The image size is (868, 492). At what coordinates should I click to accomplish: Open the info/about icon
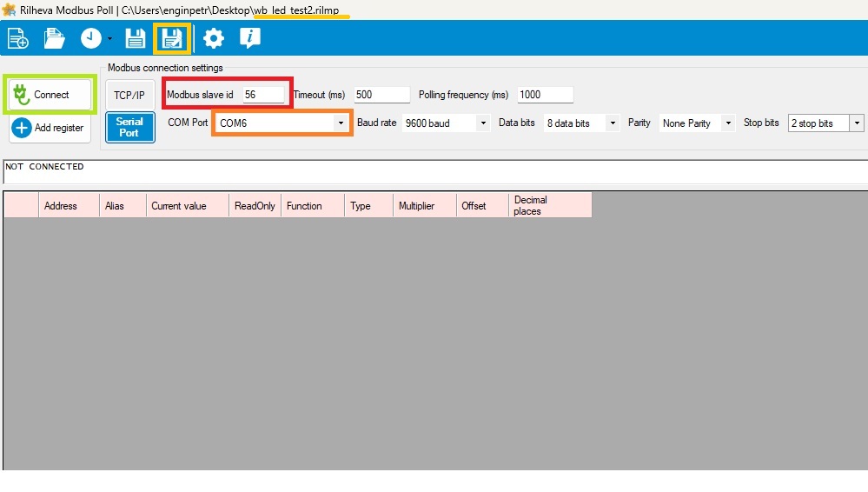(x=250, y=38)
